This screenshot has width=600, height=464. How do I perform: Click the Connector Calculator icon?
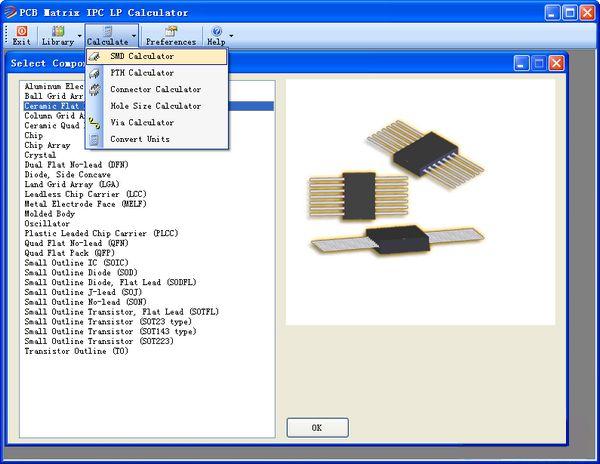[94, 90]
